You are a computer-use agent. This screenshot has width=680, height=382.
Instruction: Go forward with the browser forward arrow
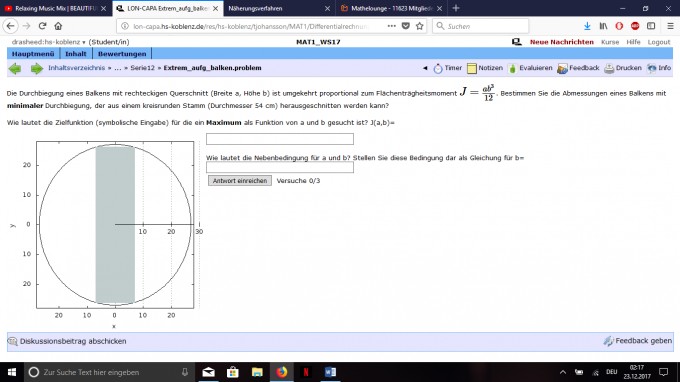coord(27,26)
